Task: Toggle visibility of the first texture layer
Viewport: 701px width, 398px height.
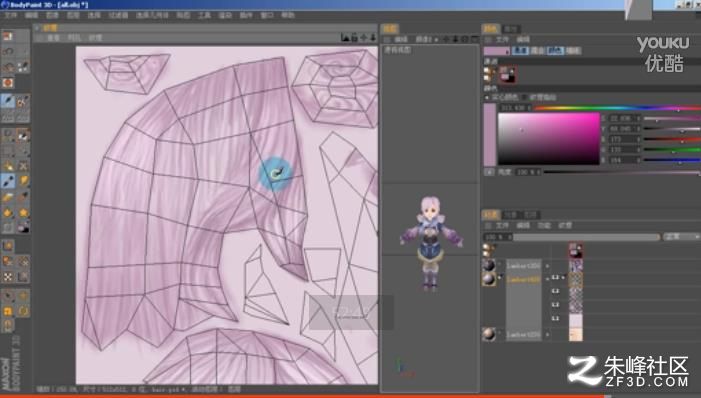Action: [555, 278]
